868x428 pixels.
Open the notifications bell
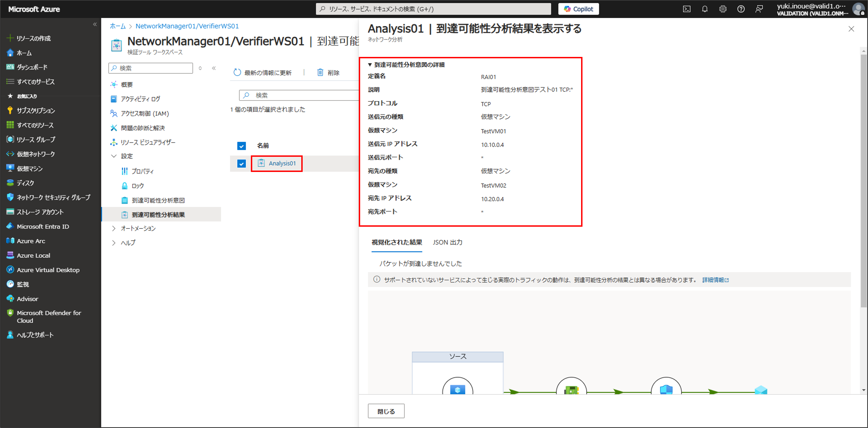(705, 9)
